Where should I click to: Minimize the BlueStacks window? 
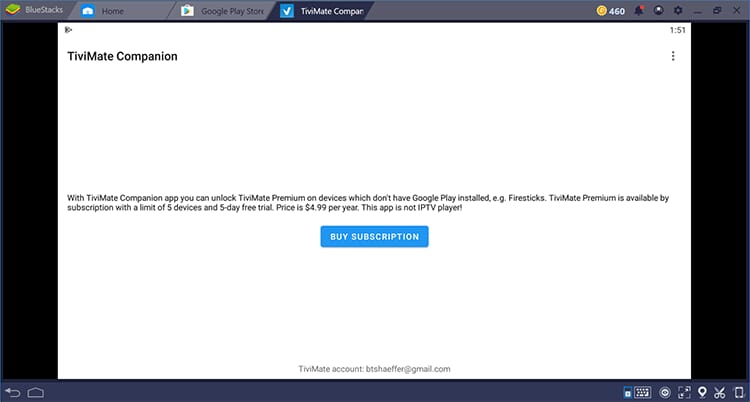[697, 10]
